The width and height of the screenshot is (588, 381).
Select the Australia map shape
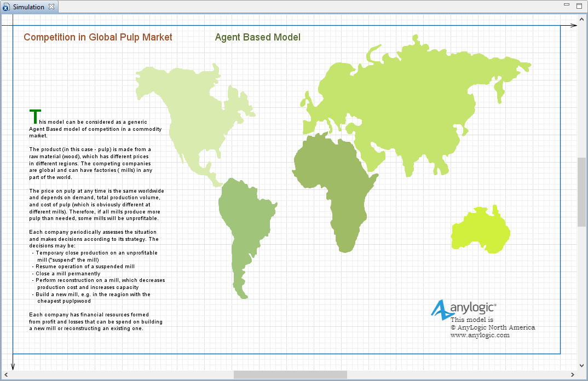[x=481, y=229]
